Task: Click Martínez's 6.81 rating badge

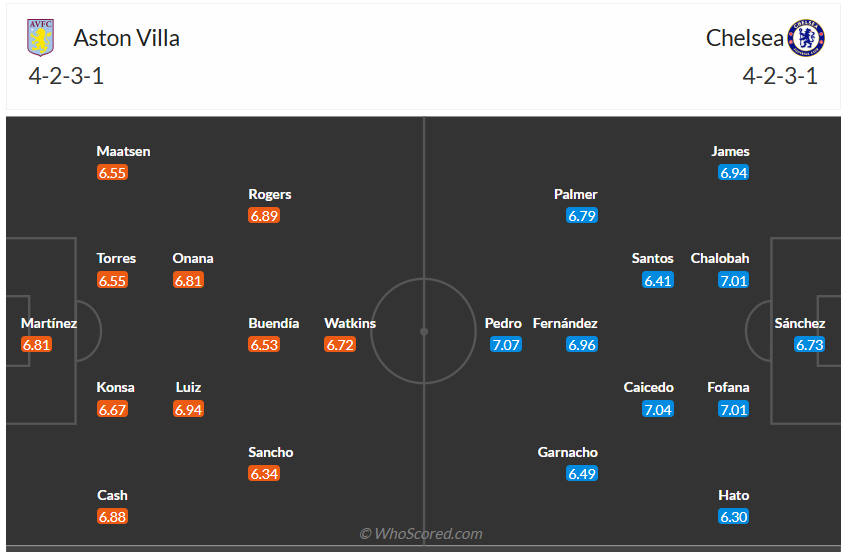Action: tap(36, 345)
